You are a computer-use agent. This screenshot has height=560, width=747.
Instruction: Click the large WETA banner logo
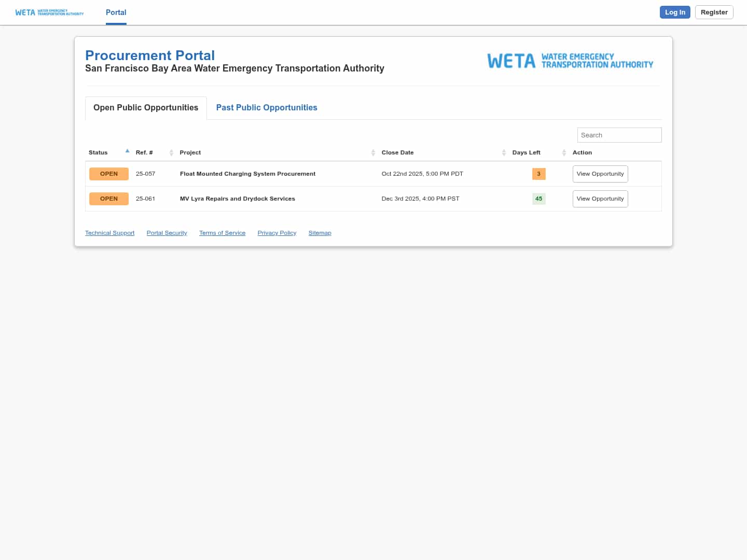click(570, 61)
